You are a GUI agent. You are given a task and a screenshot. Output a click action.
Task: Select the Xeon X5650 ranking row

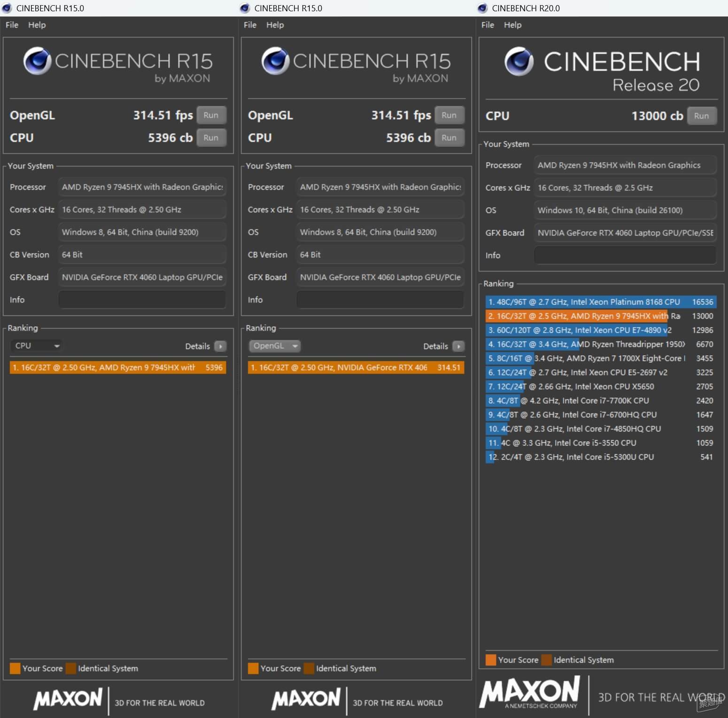[x=601, y=386]
